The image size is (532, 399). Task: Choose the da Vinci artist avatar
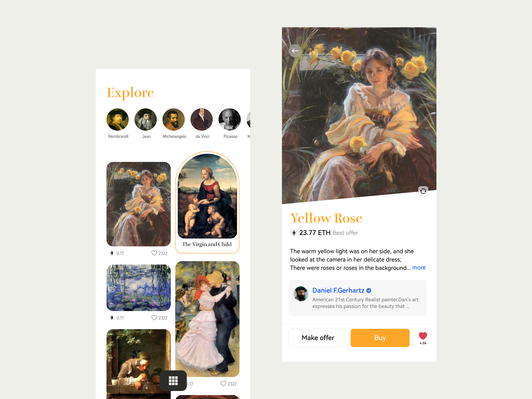[x=201, y=119]
